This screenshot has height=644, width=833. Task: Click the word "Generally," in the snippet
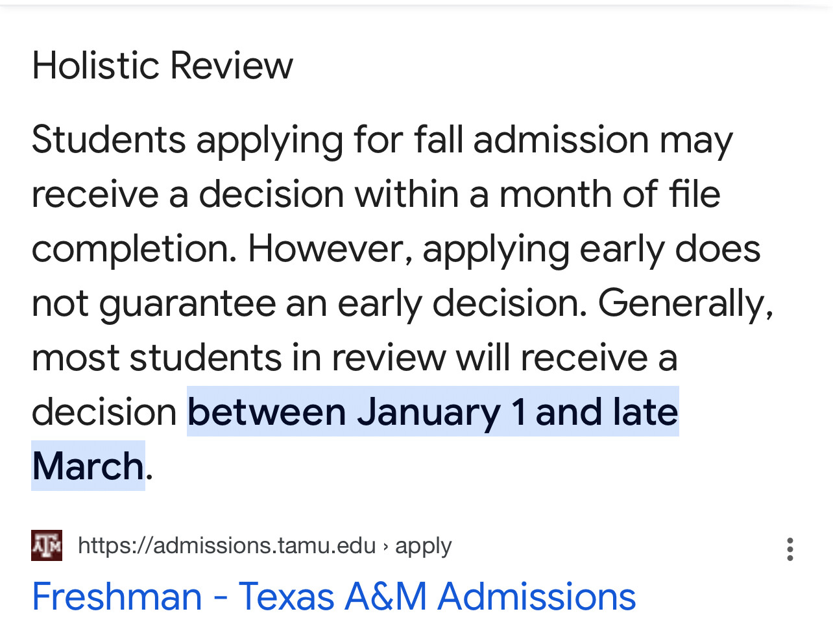point(685,303)
